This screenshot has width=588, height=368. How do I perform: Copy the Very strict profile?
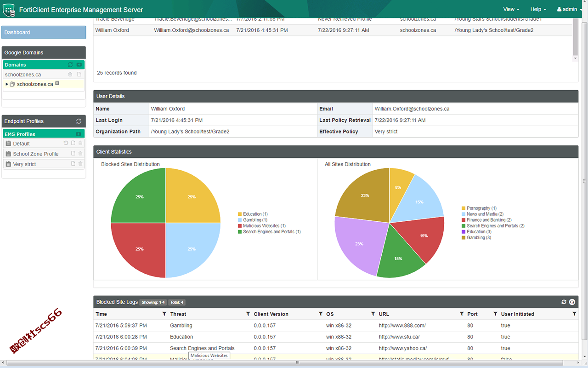click(x=73, y=163)
